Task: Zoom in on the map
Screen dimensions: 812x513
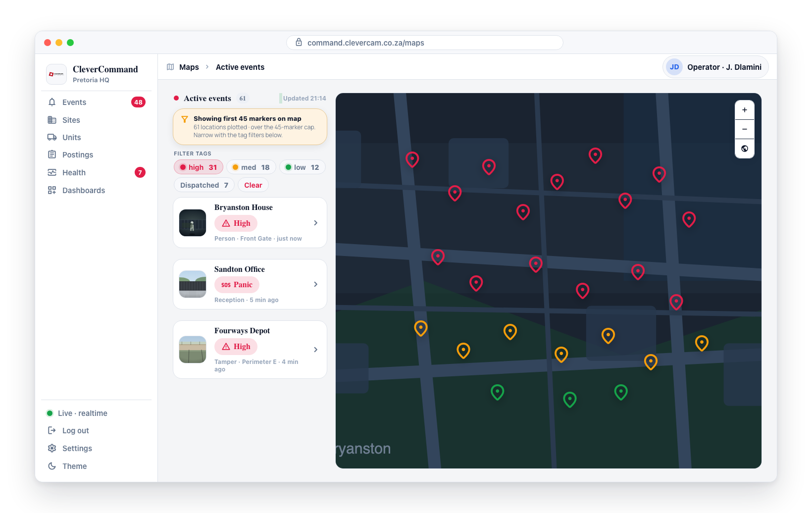Action: pyautogui.click(x=745, y=110)
